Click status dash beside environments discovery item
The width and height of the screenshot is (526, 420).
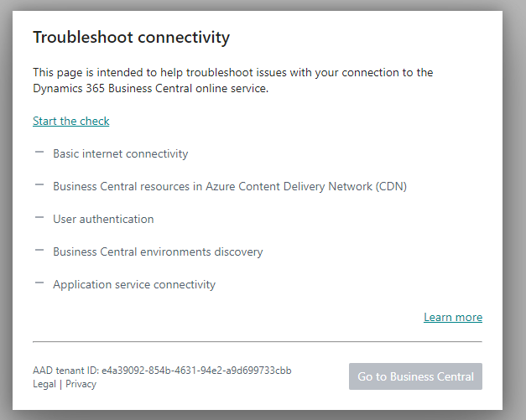(39, 251)
